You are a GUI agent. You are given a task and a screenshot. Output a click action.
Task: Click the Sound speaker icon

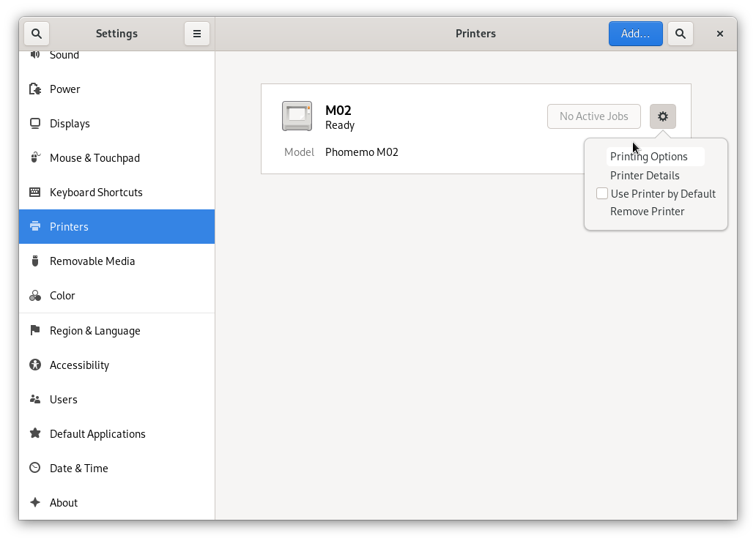click(x=34, y=55)
